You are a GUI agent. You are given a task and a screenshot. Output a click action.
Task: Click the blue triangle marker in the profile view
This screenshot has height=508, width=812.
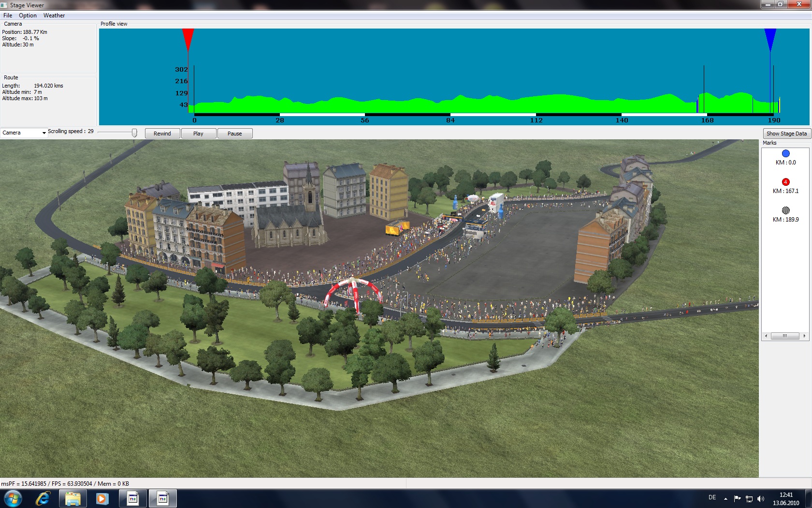tap(770, 38)
